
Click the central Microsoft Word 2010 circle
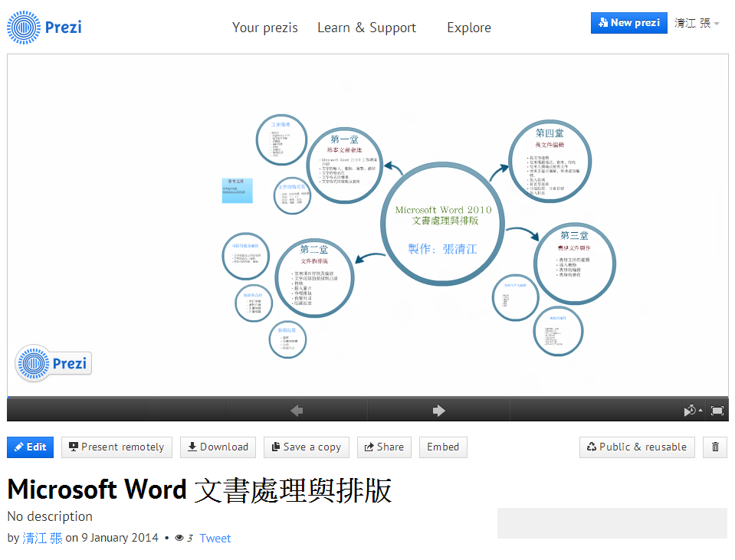pyautogui.click(x=442, y=224)
